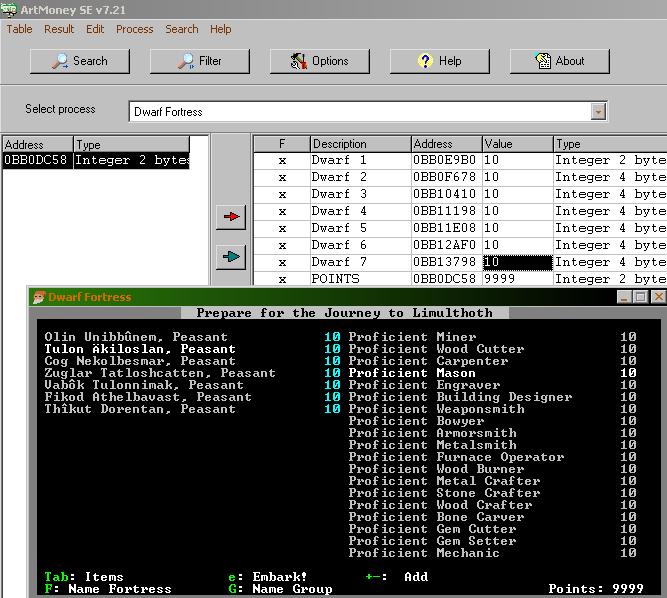Open the Table menu
The height and width of the screenshot is (598, 667).
click(x=19, y=29)
